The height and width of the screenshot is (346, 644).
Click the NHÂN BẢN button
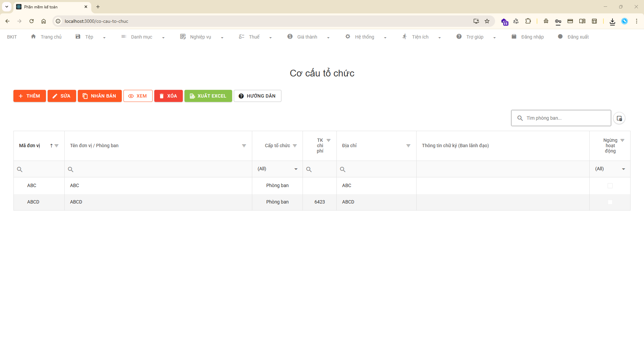100,96
